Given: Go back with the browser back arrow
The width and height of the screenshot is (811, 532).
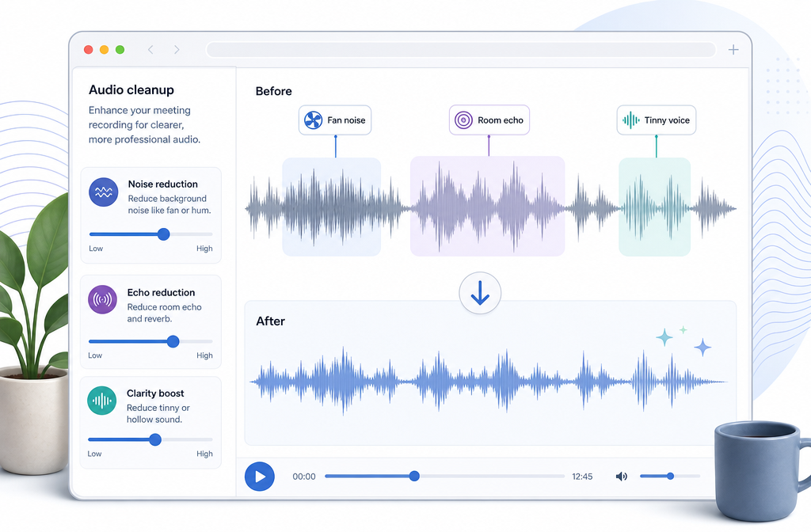Looking at the screenshot, I should 150,50.
